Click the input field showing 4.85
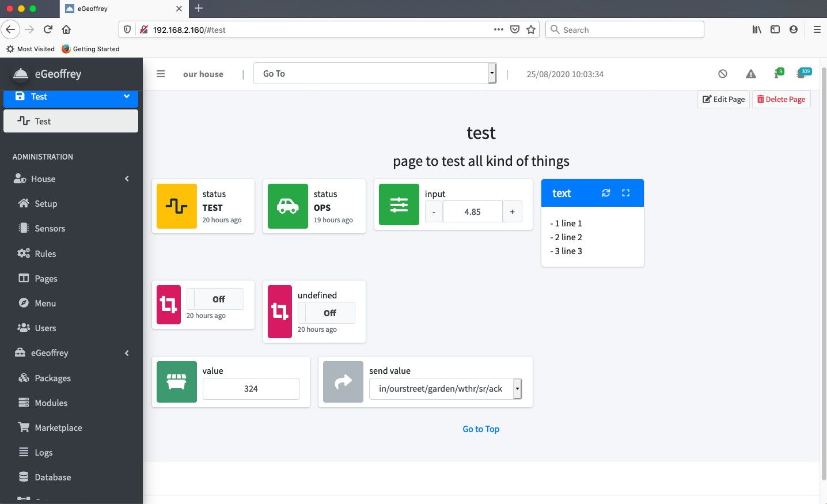Image resolution: width=827 pixels, height=504 pixels. point(472,211)
